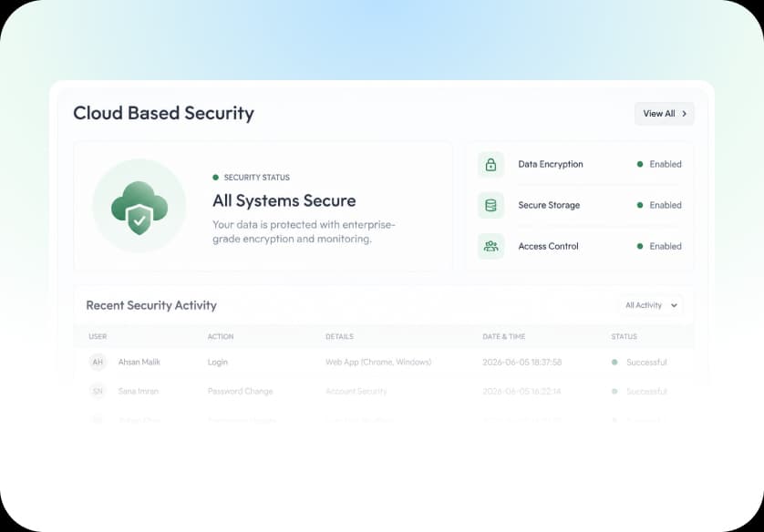Click the SECURITY STATUS label
Image resolution: width=764 pixels, height=532 pixels.
click(257, 177)
